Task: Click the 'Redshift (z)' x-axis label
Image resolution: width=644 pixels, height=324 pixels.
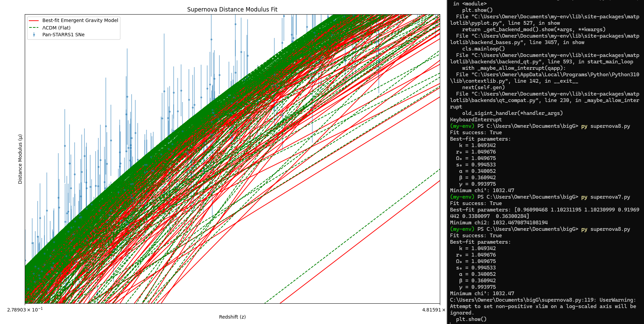Action: pos(232,317)
